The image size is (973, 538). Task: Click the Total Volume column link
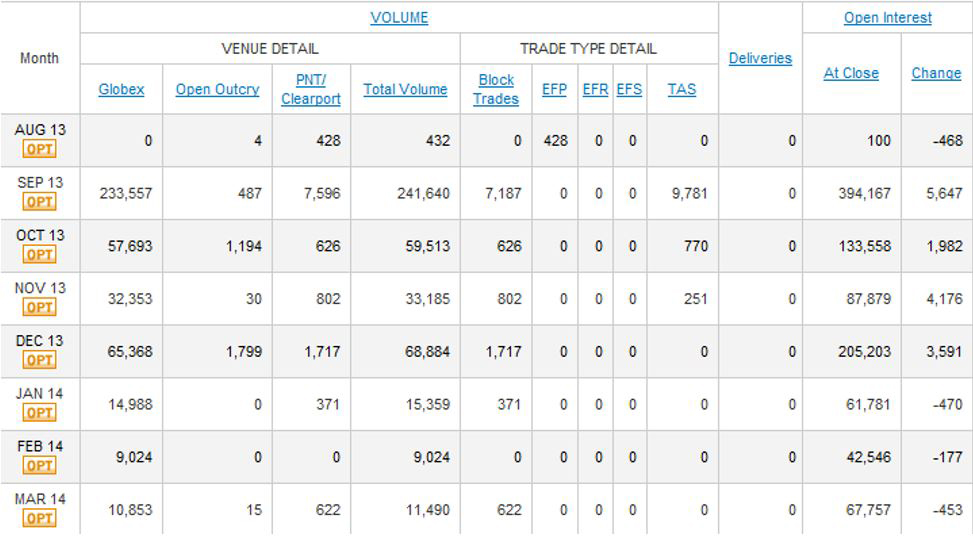(x=405, y=89)
